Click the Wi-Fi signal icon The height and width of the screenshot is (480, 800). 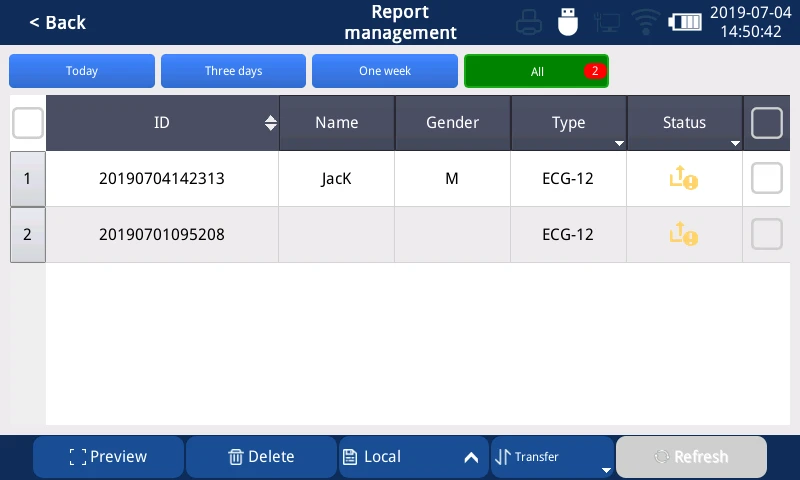pos(645,22)
